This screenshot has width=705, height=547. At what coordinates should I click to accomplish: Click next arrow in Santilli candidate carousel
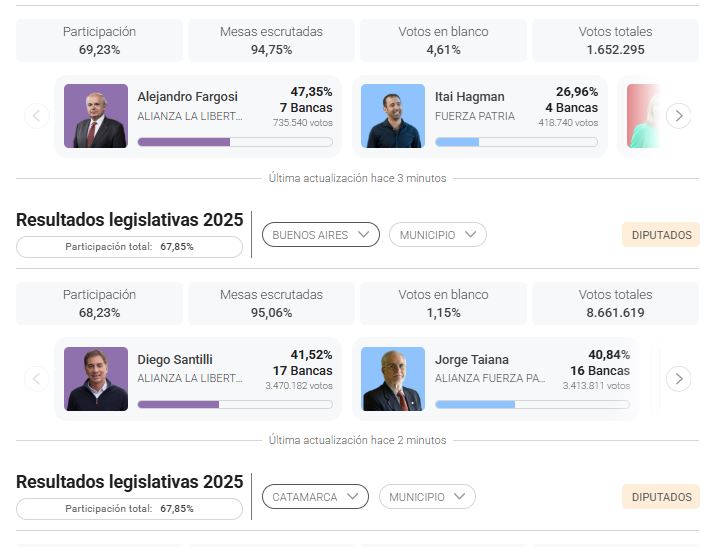point(678,379)
